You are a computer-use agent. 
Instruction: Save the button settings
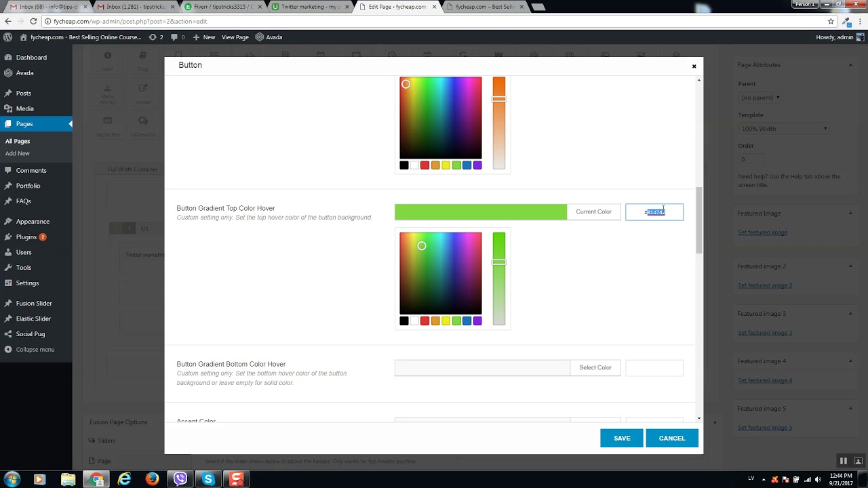pos(622,439)
